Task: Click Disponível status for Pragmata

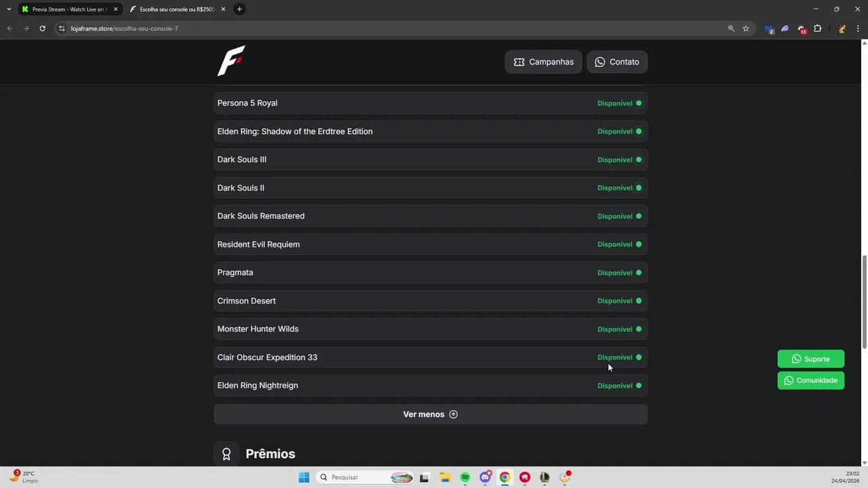Action: pyautogui.click(x=619, y=272)
